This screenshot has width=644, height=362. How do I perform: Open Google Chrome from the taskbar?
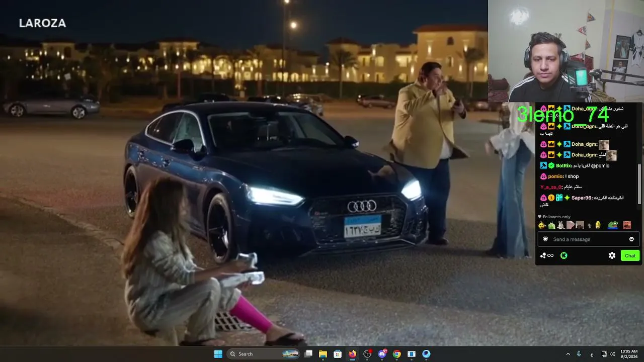[397, 354]
